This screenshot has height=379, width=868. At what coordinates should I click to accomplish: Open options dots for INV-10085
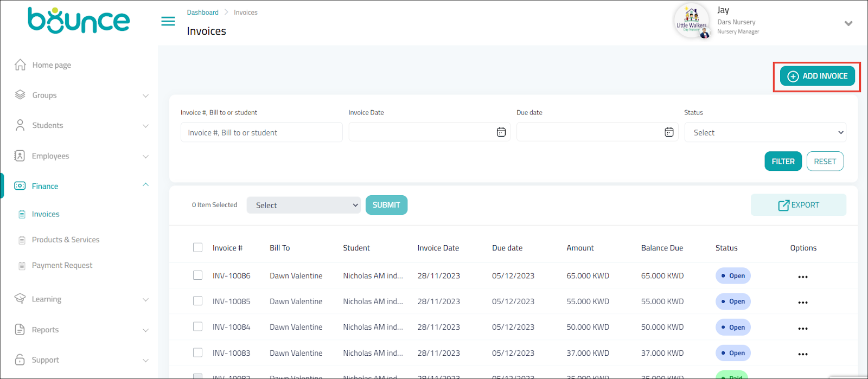pyautogui.click(x=803, y=303)
